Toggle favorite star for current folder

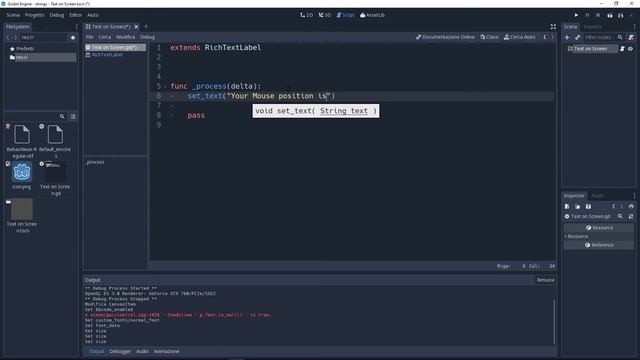73,37
